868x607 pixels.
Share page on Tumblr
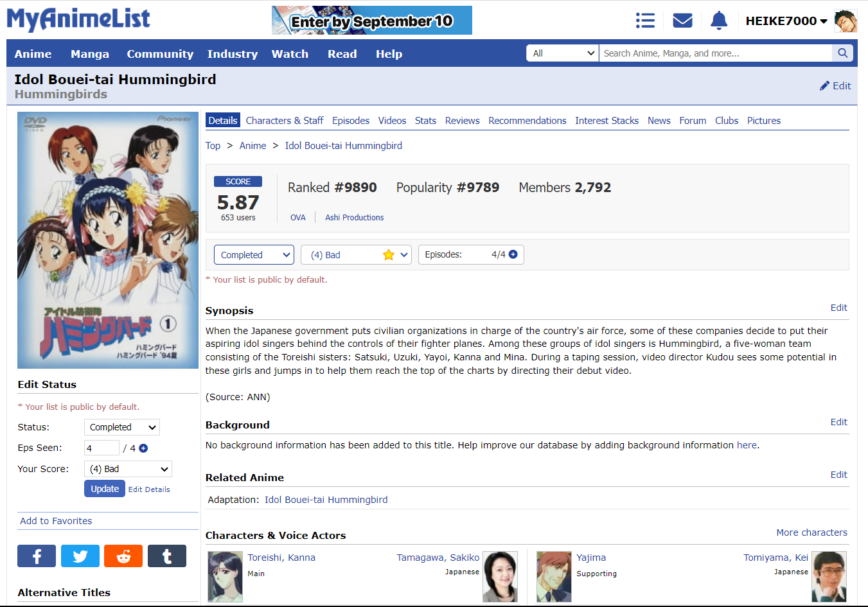pyautogui.click(x=167, y=556)
